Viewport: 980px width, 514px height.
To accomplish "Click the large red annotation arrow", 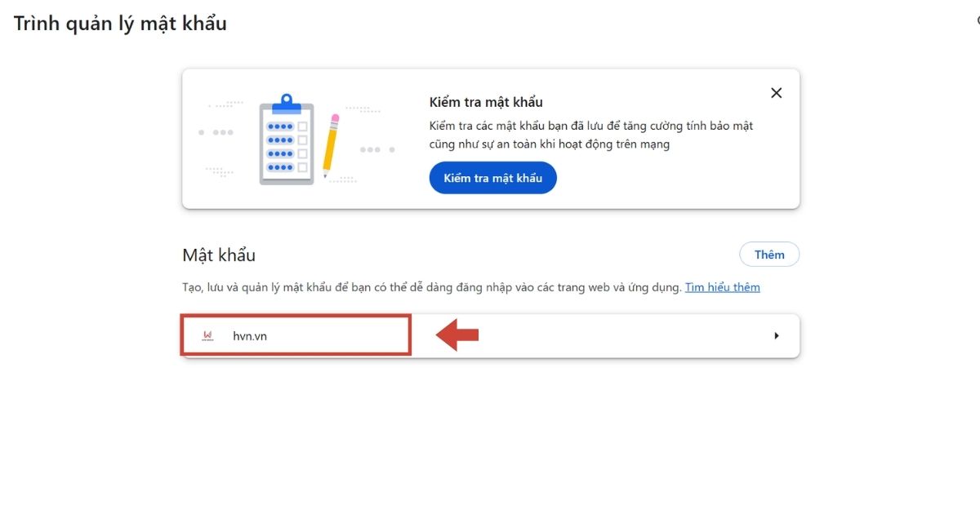I will (x=457, y=335).
